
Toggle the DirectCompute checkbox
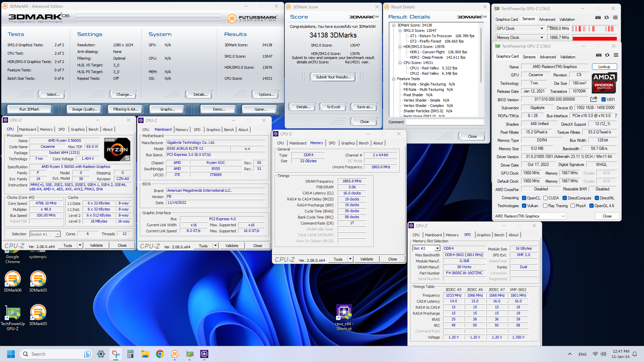565,198
